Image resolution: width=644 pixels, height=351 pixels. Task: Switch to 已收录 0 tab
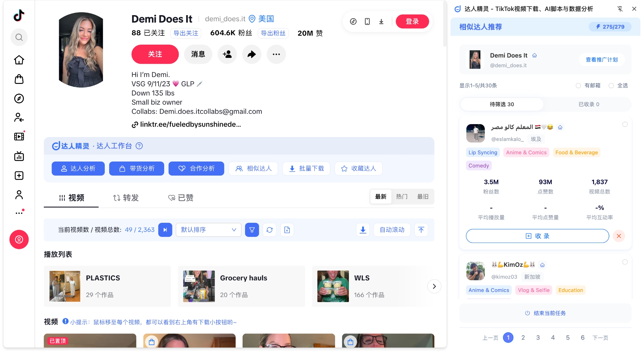(589, 104)
